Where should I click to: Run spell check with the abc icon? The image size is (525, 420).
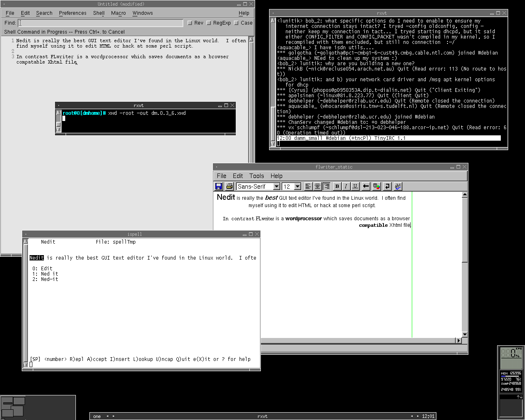pyautogui.click(x=398, y=186)
